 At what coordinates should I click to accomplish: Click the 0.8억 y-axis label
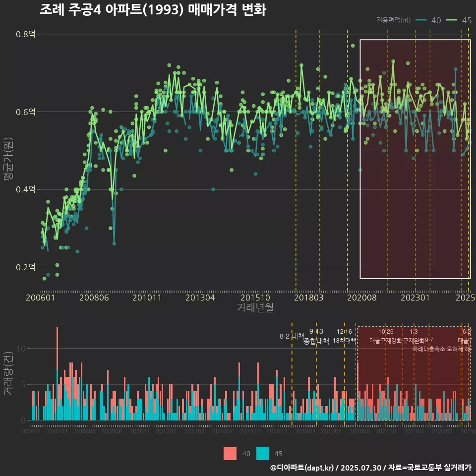point(25,34)
